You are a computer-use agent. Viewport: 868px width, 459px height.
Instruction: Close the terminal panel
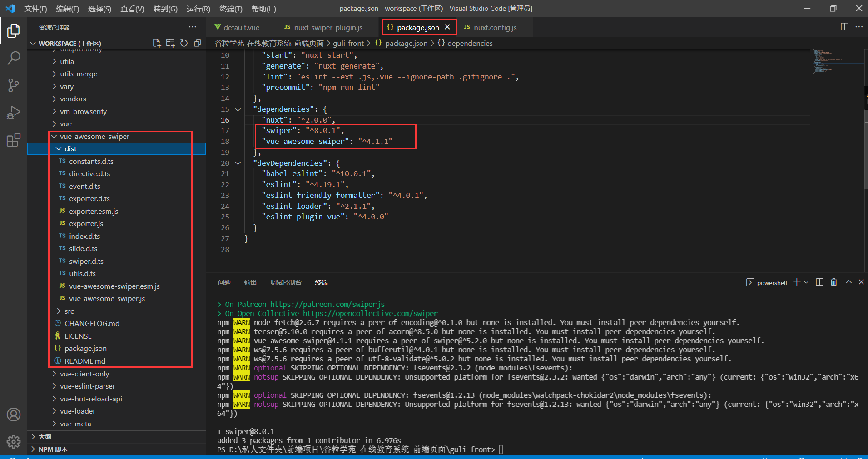pyautogui.click(x=861, y=282)
